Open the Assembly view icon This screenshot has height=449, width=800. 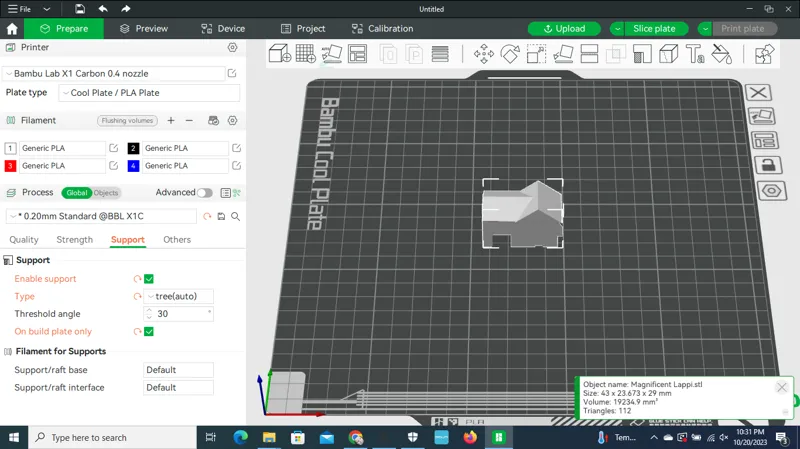(764, 54)
